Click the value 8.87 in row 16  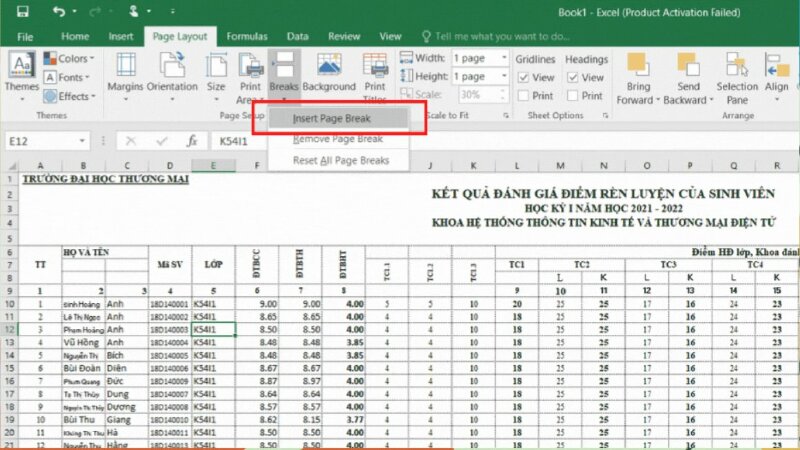click(257, 381)
